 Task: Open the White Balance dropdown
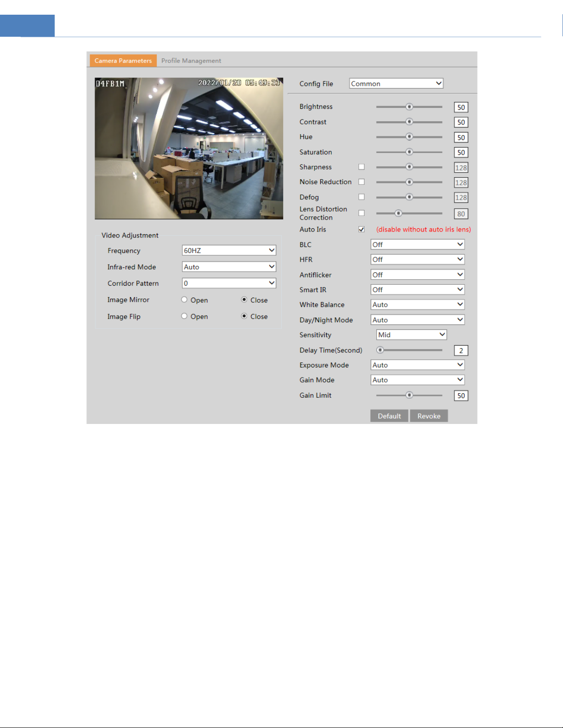(x=418, y=305)
